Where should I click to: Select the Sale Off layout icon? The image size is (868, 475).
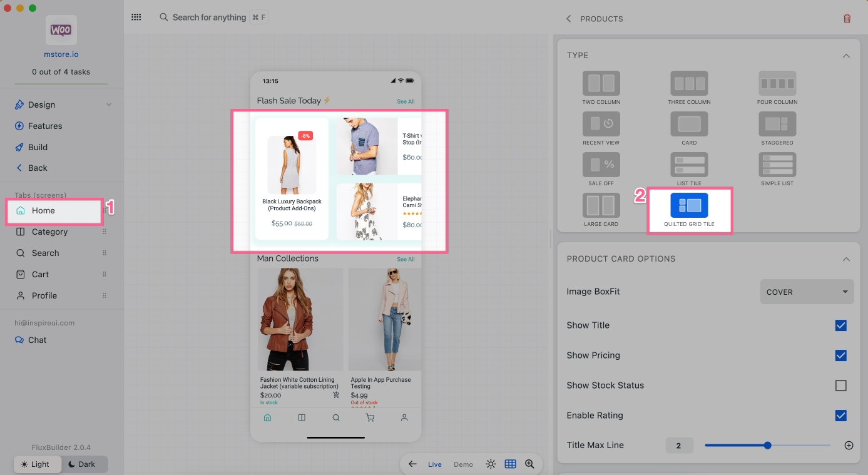601,165
